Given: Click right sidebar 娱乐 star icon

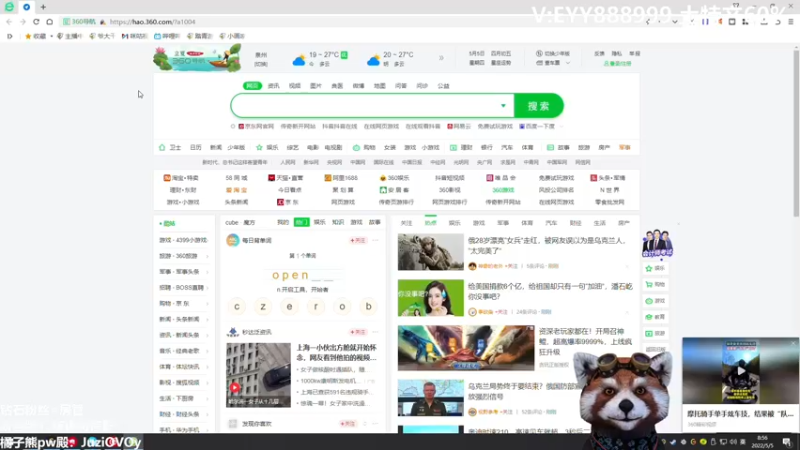Looking at the screenshot, I should click(649, 268).
